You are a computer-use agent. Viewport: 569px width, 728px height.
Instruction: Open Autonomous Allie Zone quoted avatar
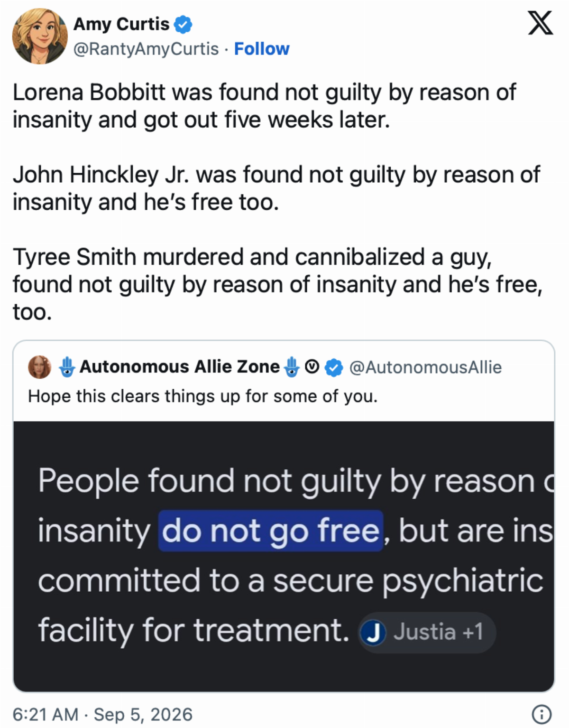40,367
